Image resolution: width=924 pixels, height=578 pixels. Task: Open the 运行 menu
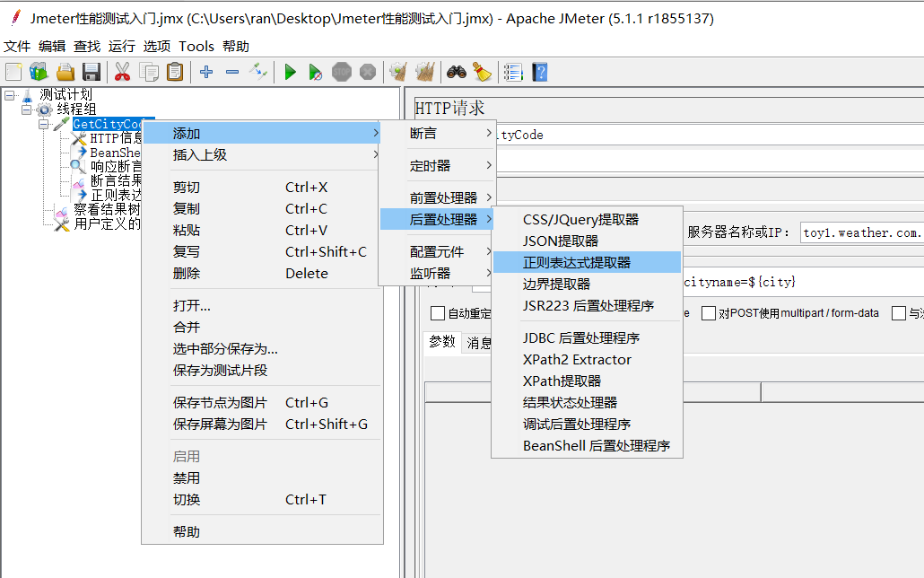click(x=121, y=46)
